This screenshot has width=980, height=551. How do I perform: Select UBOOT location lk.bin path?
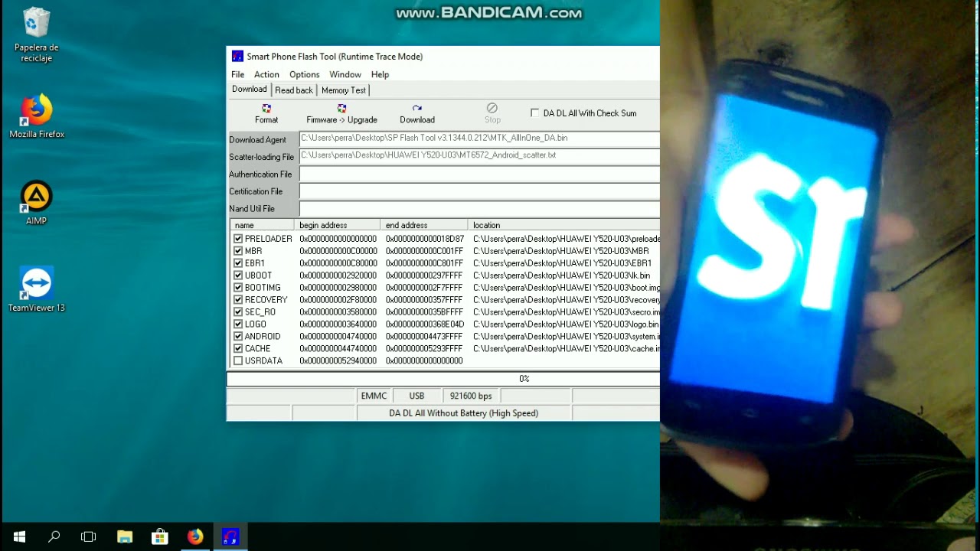coord(562,275)
